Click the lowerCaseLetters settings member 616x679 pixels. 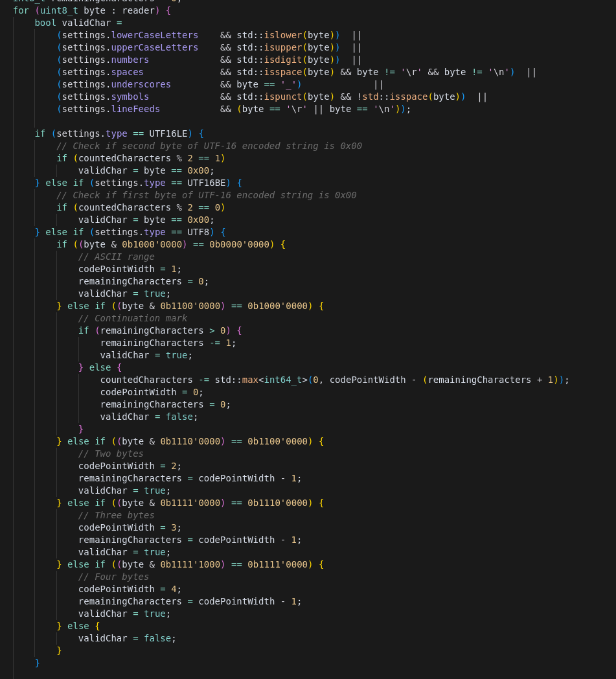coord(155,35)
